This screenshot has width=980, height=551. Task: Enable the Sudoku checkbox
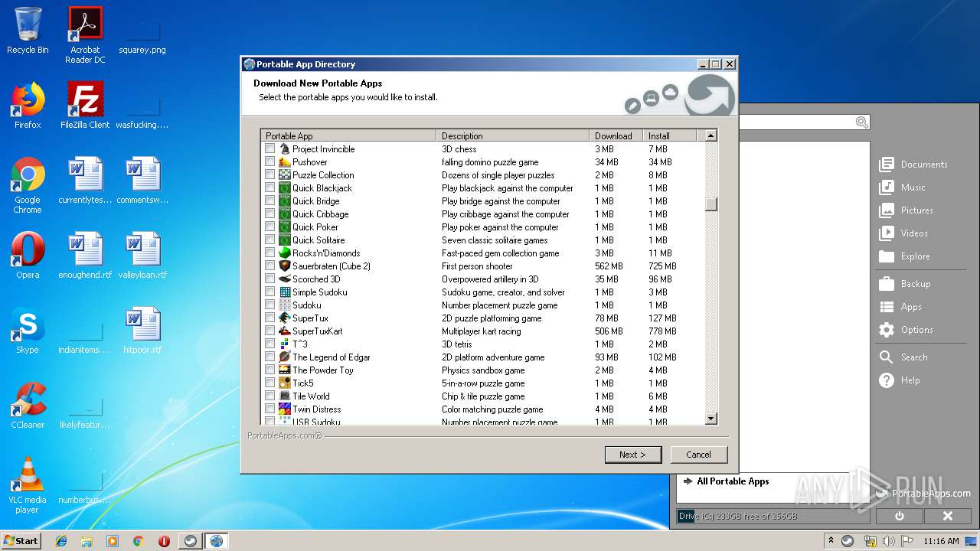tap(269, 305)
